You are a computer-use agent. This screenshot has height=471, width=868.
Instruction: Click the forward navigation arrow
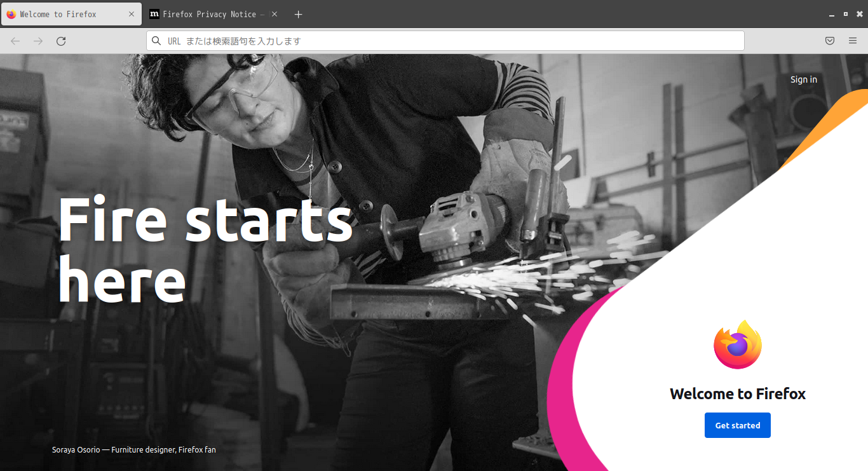point(38,41)
